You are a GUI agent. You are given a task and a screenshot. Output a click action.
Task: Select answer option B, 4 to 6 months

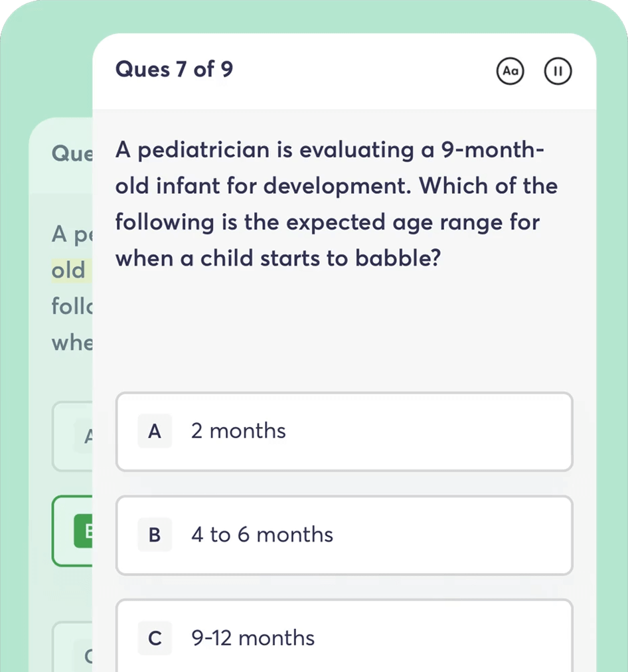344,535
